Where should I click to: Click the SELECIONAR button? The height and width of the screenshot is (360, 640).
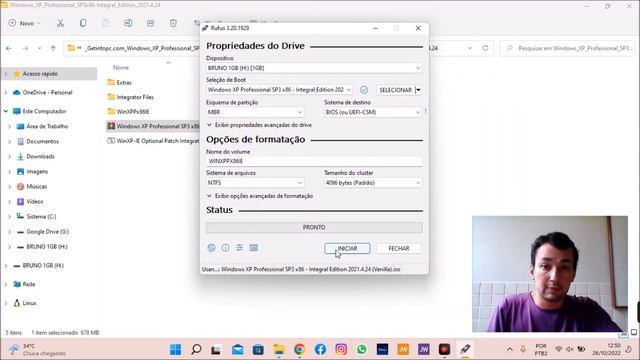click(x=395, y=90)
